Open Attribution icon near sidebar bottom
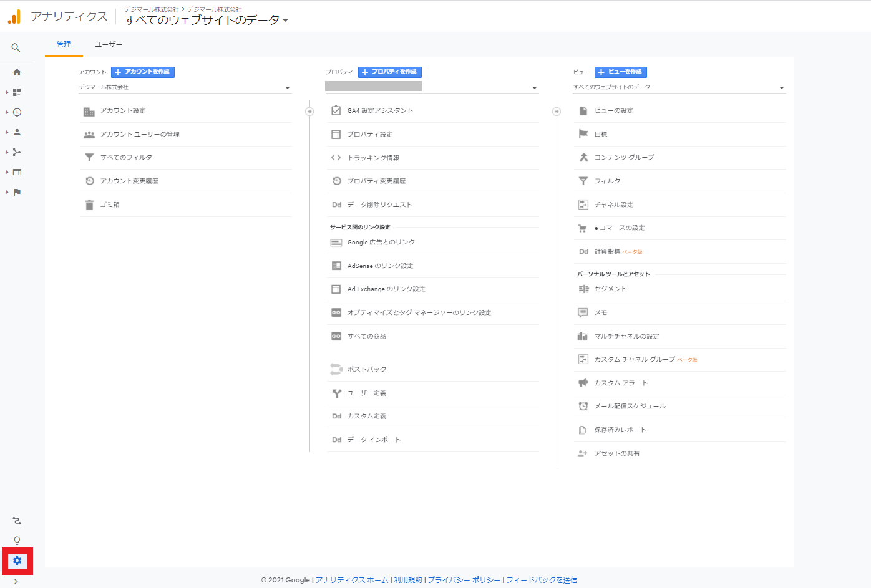Screen dimensions: 871x588 click(17, 521)
